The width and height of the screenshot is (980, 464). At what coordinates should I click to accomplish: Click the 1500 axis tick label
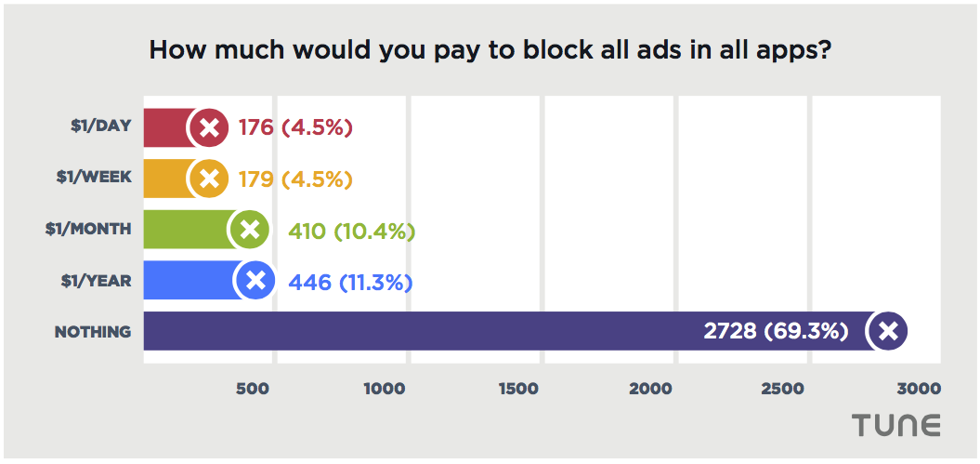tap(518, 388)
